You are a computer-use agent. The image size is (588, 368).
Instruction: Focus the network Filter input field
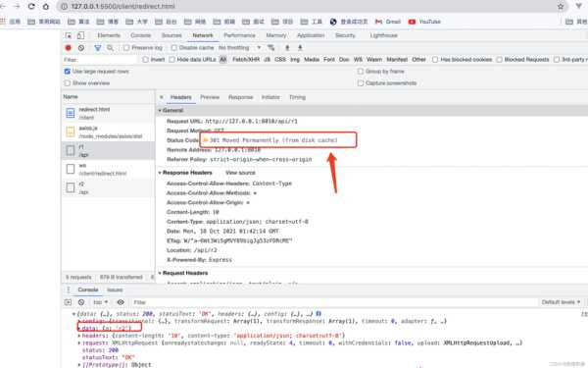pos(100,60)
